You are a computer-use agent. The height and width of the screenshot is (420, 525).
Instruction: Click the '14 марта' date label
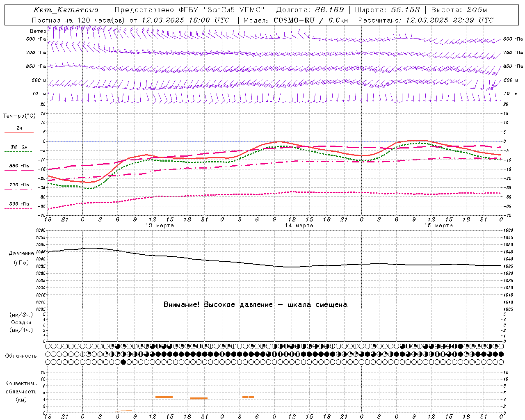(299, 226)
